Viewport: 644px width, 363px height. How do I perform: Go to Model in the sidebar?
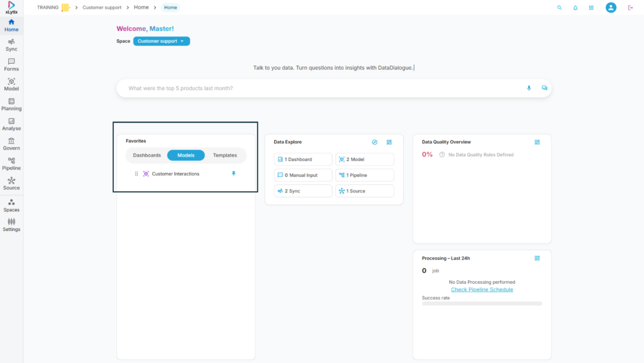(x=11, y=84)
